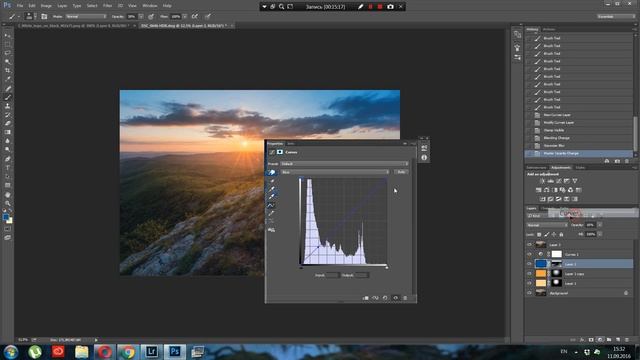Open the Curves channel dropdown showing Blue
Screen dimensions: 640x360
(x=335, y=172)
